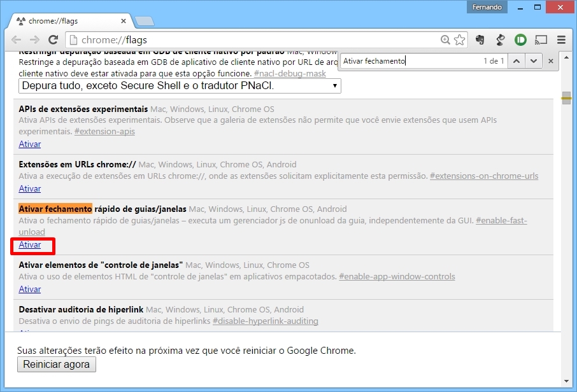Image resolution: width=577 pixels, height=392 pixels.
Task: Click the Fernando profile button
Action: point(487,7)
